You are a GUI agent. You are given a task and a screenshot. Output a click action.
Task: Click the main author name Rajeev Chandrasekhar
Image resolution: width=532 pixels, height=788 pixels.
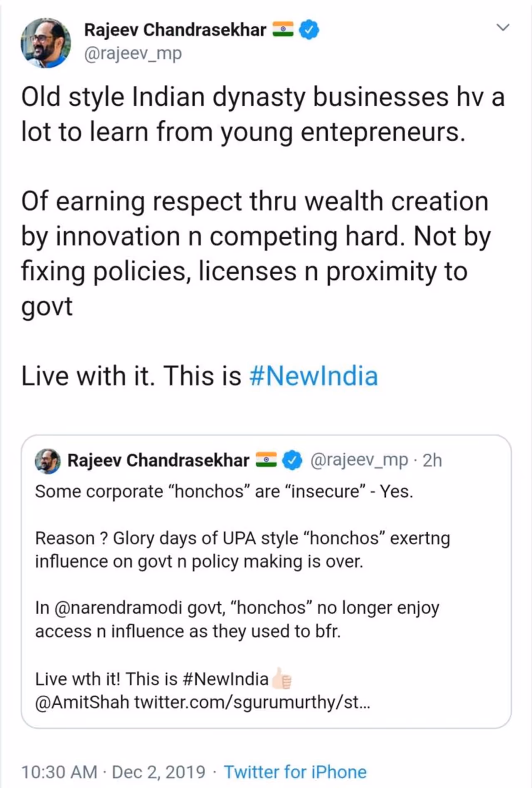point(175,30)
